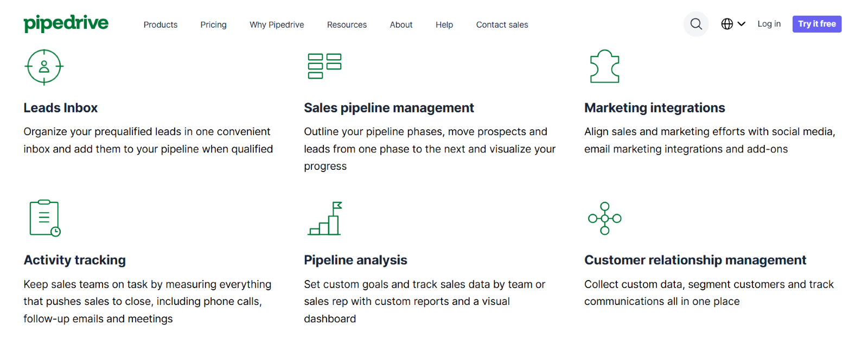This screenshot has width=868, height=357.
Task: Click the globe language icon
Action: click(727, 24)
